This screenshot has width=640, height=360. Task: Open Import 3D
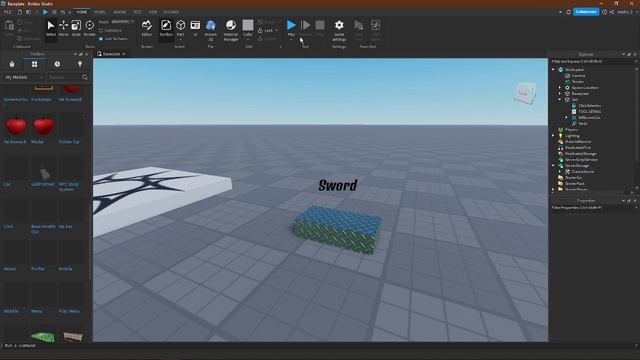coord(211,30)
